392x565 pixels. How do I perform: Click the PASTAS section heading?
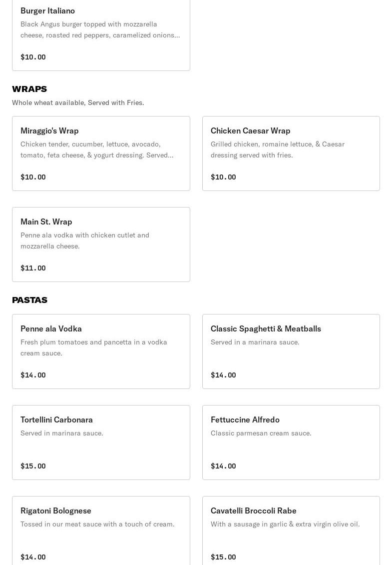point(29,300)
